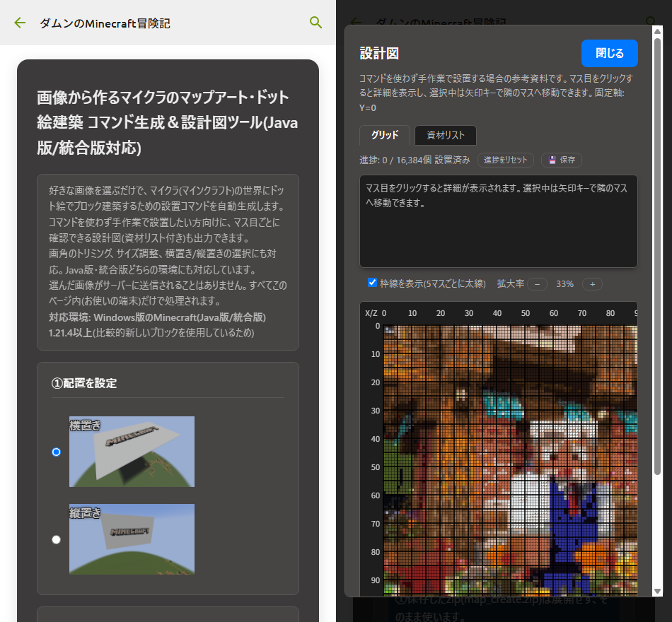This screenshot has height=622, width=672.
Task: Open search with the green magnifier icon
Action: (x=316, y=23)
